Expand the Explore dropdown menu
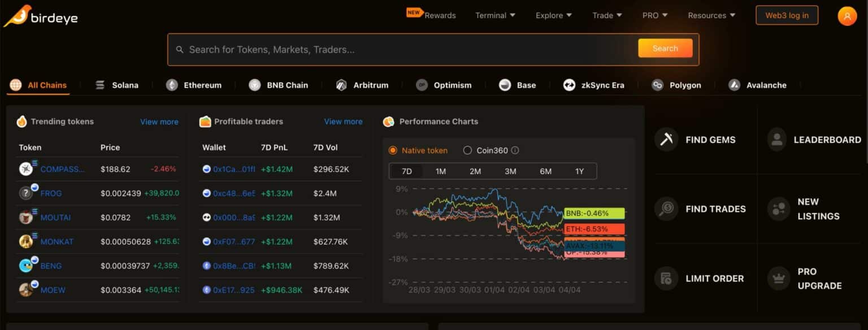This screenshot has width=868, height=330. [555, 15]
